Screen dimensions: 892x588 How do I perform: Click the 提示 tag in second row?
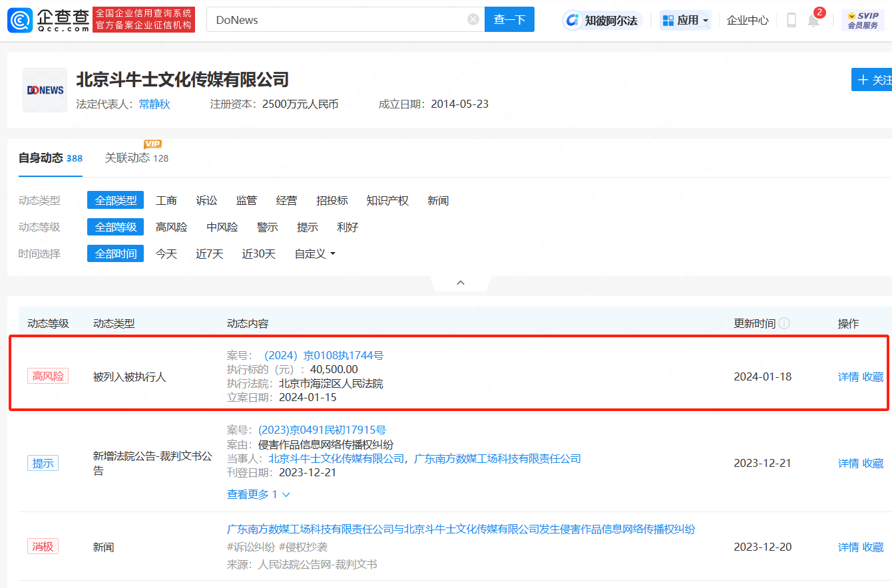(43, 463)
